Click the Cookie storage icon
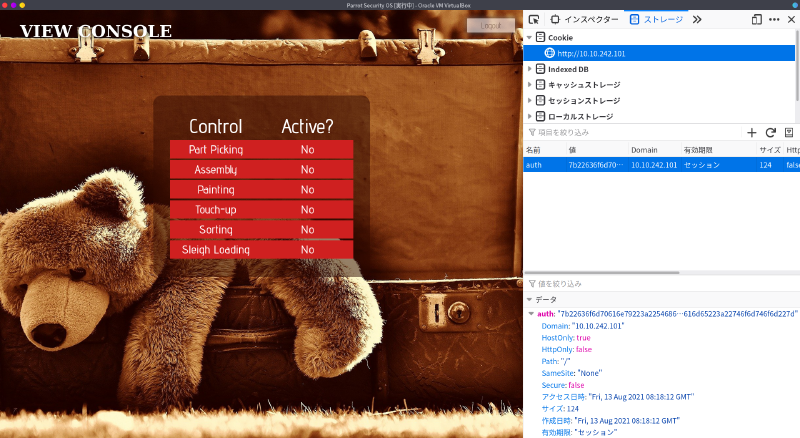 (x=540, y=37)
